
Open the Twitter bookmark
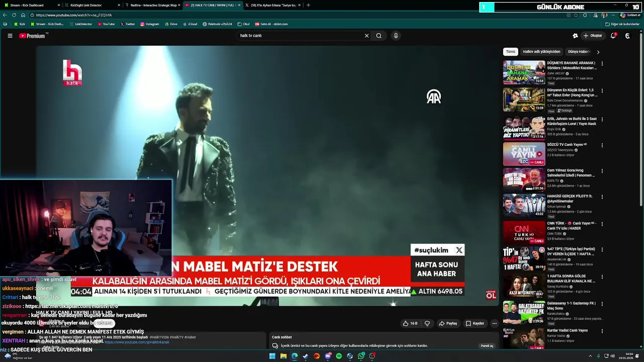pyautogui.click(x=128, y=24)
